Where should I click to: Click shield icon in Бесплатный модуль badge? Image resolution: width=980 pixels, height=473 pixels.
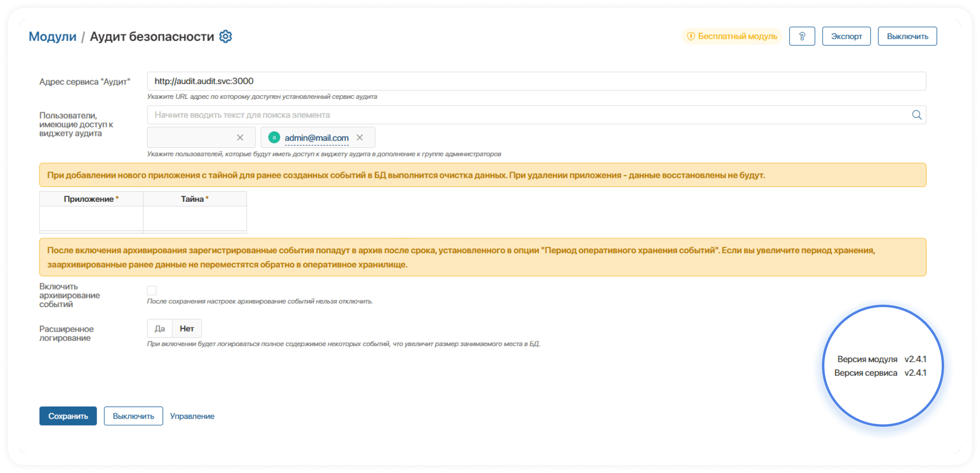pyautogui.click(x=691, y=36)
